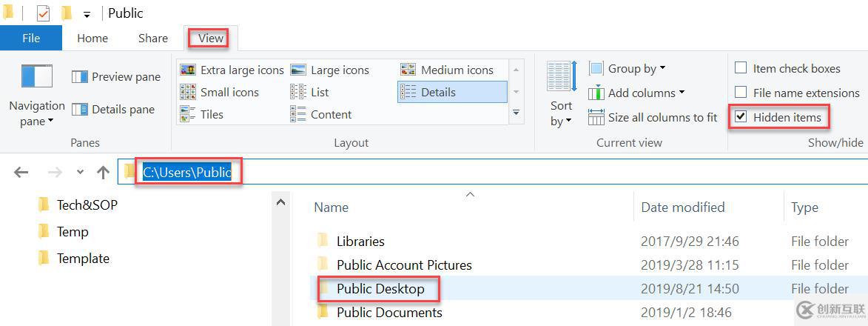The image size is (868, 326).
Task: Expand the Group by menu
Action: (627, 68)
